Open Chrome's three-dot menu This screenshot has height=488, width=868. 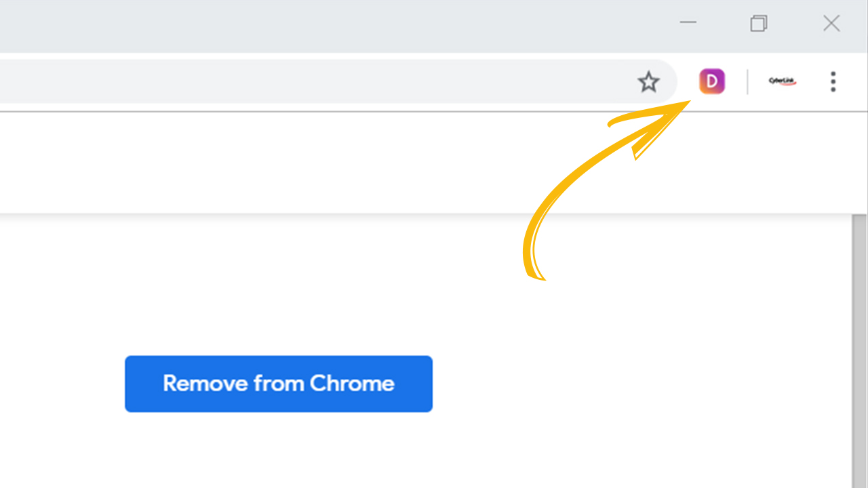click(833, 81)
